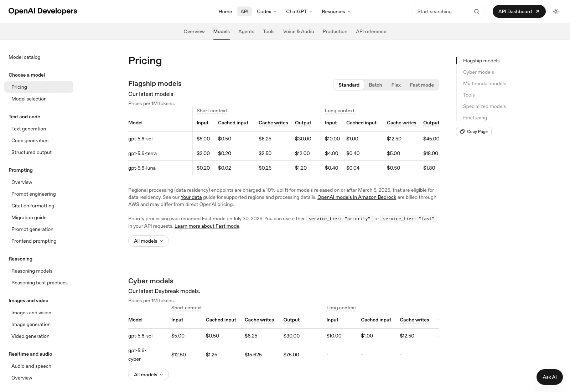This screenshot has height=392, width=570.
Task: Open the Voice & Audio tab
Action: [x=299, y=31]
